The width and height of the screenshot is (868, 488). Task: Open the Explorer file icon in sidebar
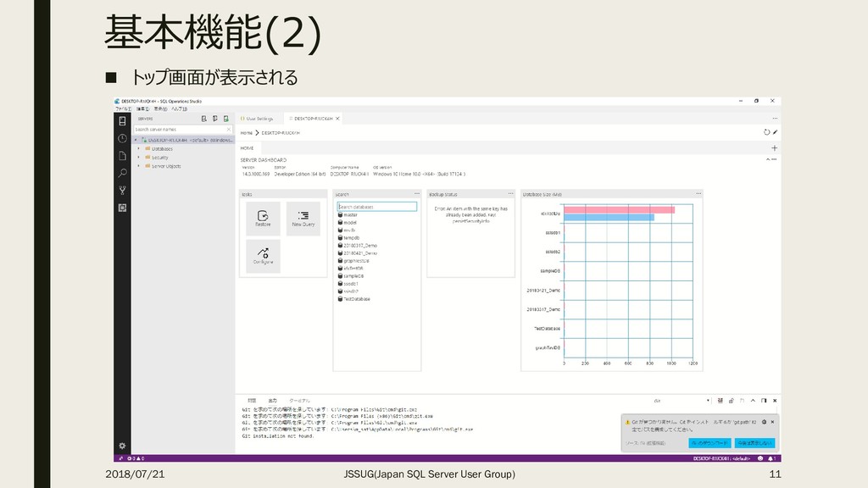pyautogui.click(x=122, y=156)
